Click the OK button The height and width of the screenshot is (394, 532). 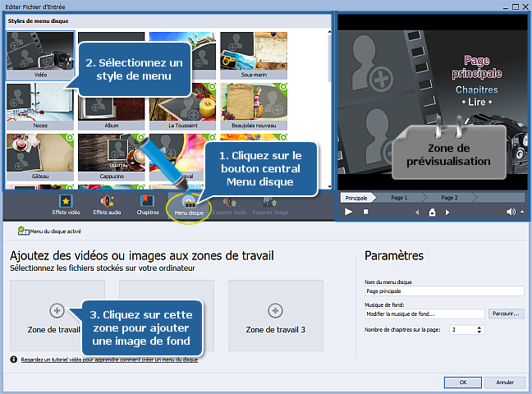pos(463,382)
